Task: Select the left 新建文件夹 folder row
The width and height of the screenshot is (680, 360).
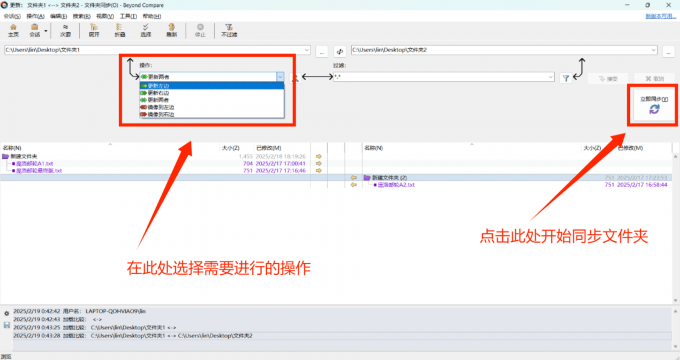Action: (x=155, y=156)
